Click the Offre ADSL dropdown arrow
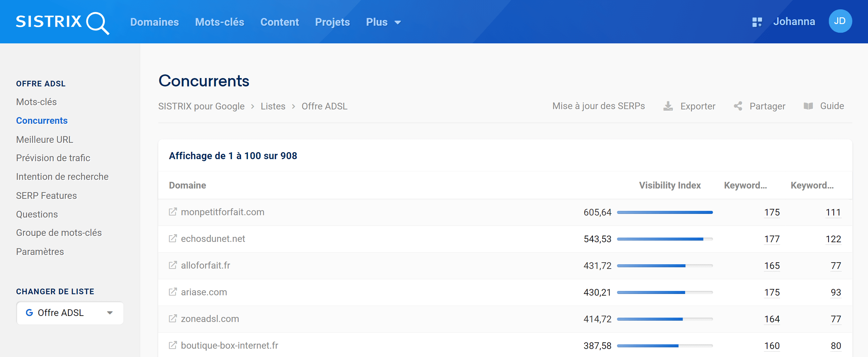 (110, 313)
